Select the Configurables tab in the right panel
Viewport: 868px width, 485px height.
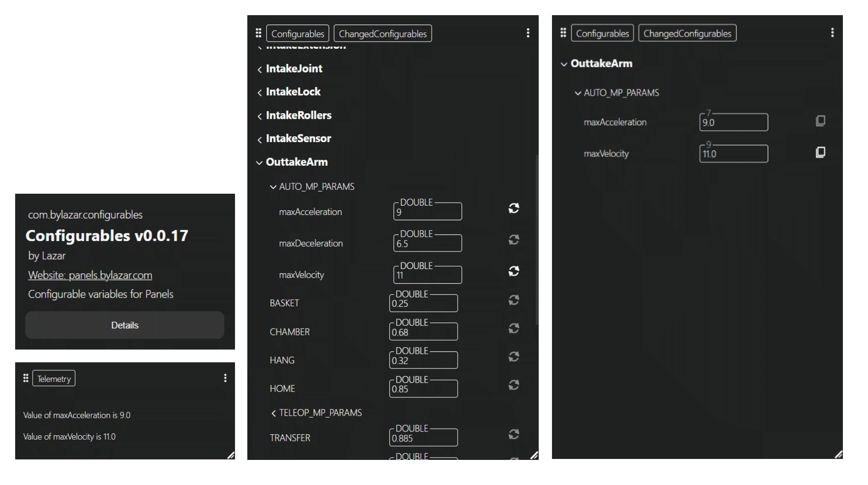click(602, 33)
